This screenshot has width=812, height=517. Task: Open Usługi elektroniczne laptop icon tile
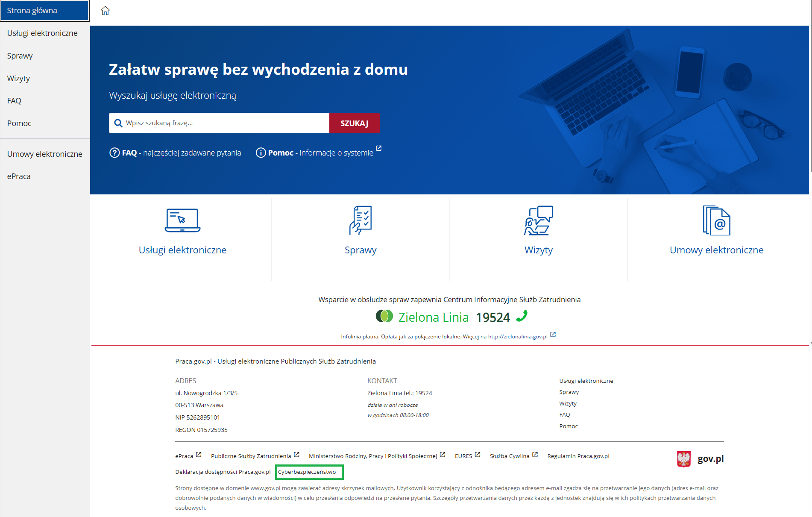[182, 220]
